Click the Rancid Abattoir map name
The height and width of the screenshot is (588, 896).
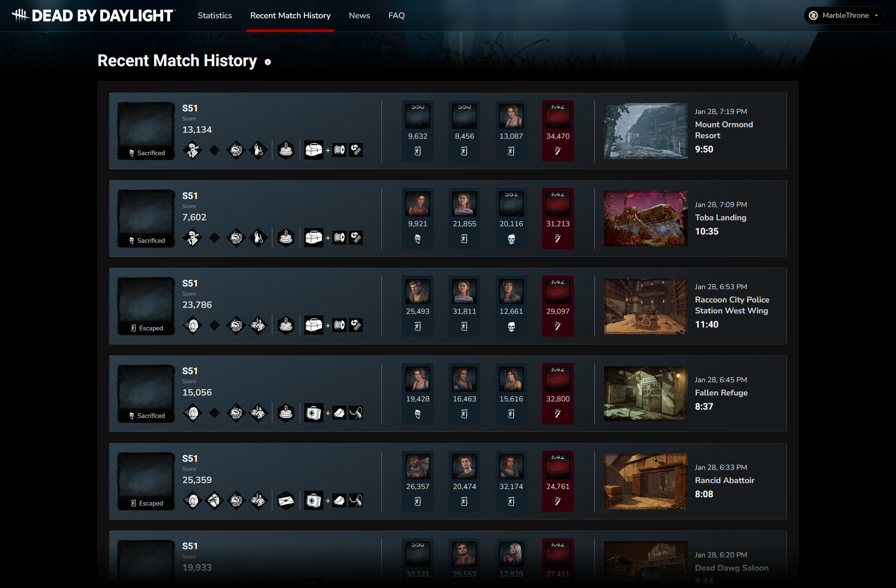click(725, 480)
